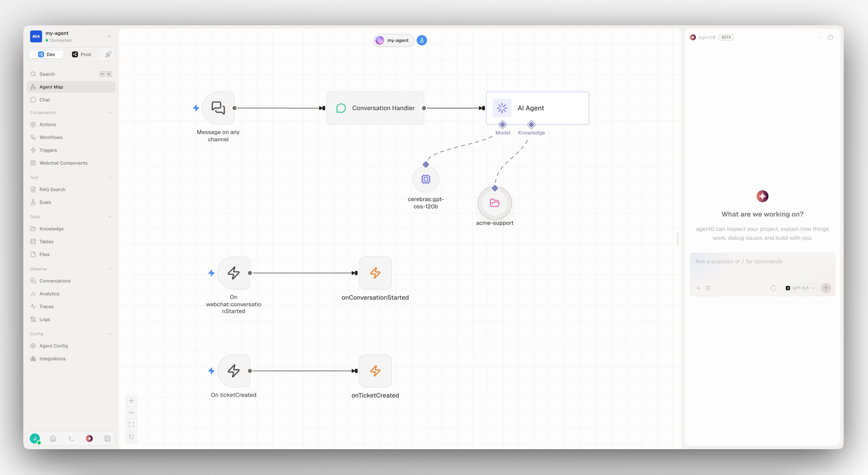Viewport: 868px width, 475px height.
Task: Fit canvas view to screen
Action: 131,425
